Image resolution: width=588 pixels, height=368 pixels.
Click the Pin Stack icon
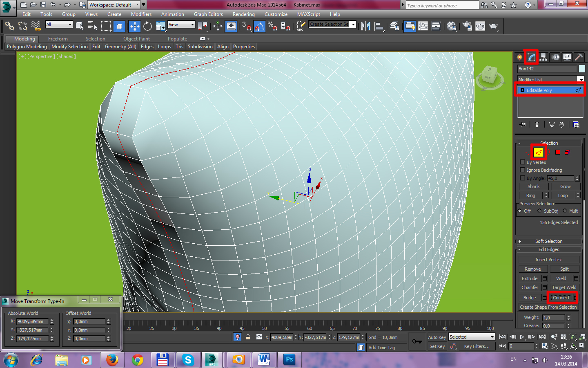[522, 125]
